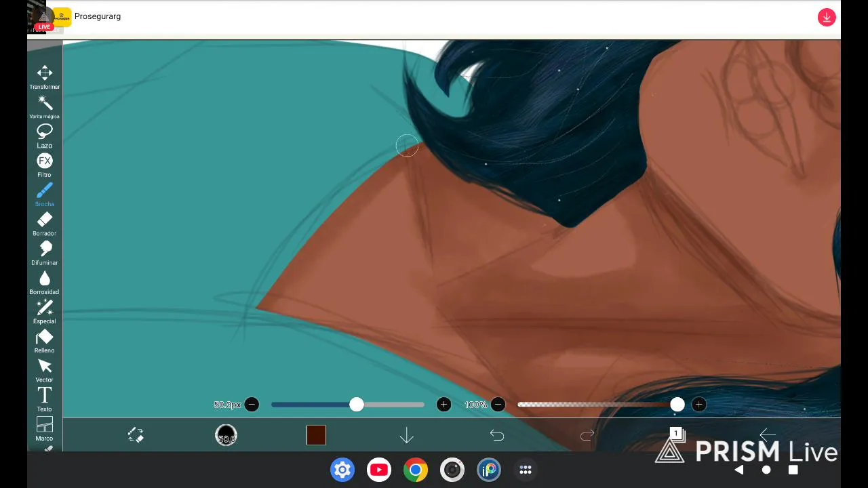This screenshot has width=868, height=488.
Task: Redo the last undone stroke
Action: click(587, 435)
